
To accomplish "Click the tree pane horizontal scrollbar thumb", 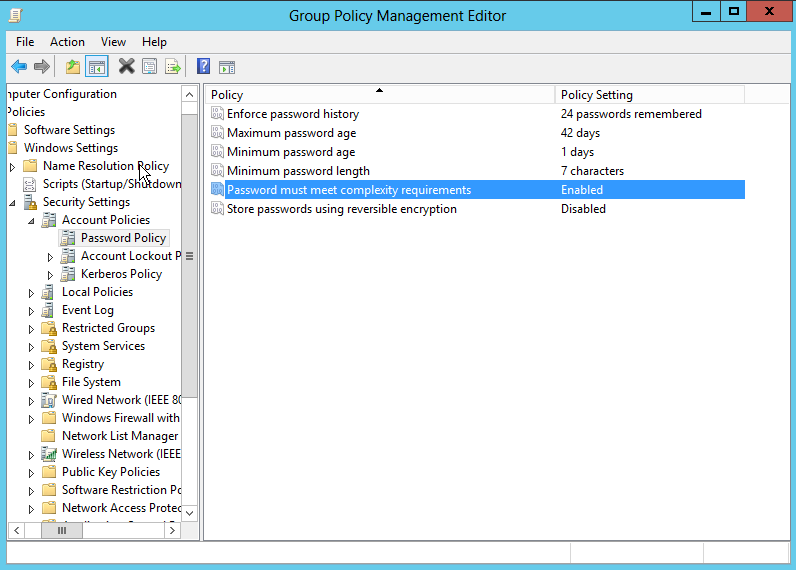I will [61, 530].
